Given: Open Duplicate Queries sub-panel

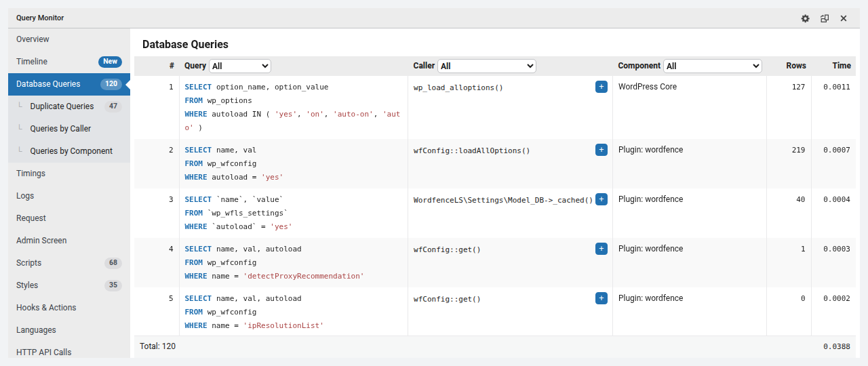Looking at the screenshot, I should click(69, 106).
